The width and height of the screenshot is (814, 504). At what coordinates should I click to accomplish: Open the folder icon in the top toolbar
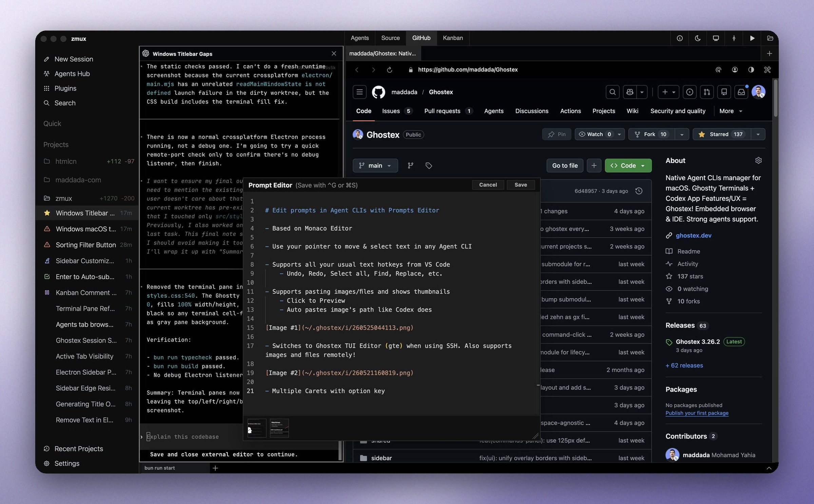[770, 38]
